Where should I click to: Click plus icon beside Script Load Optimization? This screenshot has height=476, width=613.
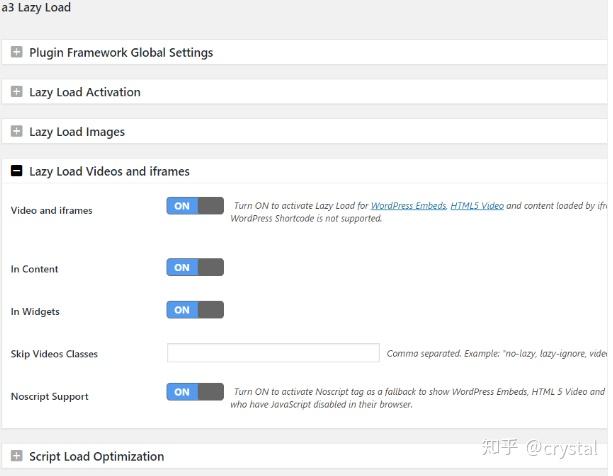16,457
